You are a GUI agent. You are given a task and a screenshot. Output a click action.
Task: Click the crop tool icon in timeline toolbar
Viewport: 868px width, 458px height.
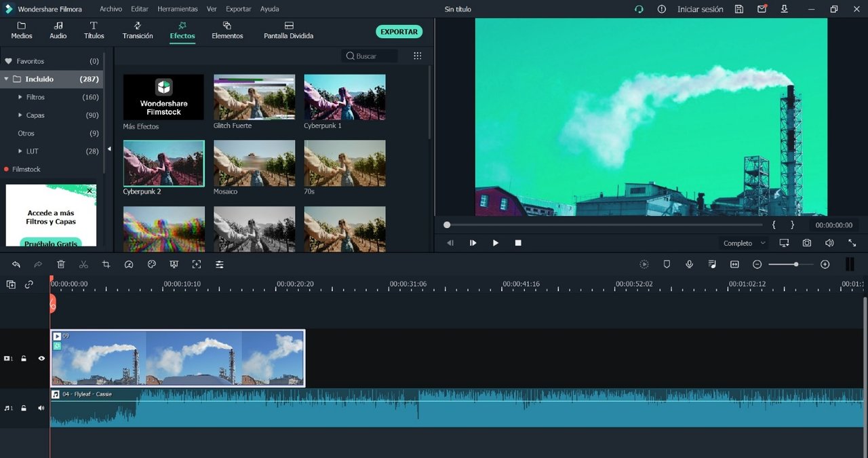point(106,265)
